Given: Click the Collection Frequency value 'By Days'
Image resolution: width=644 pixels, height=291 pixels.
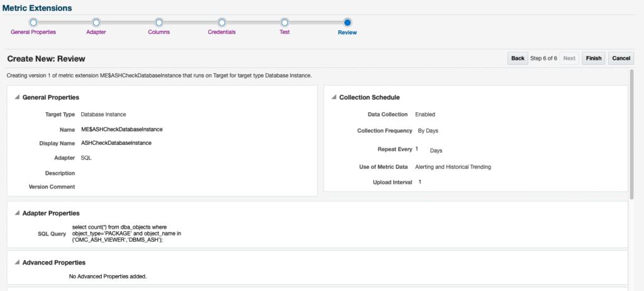Looking at the screenshot, I should 428,131.
